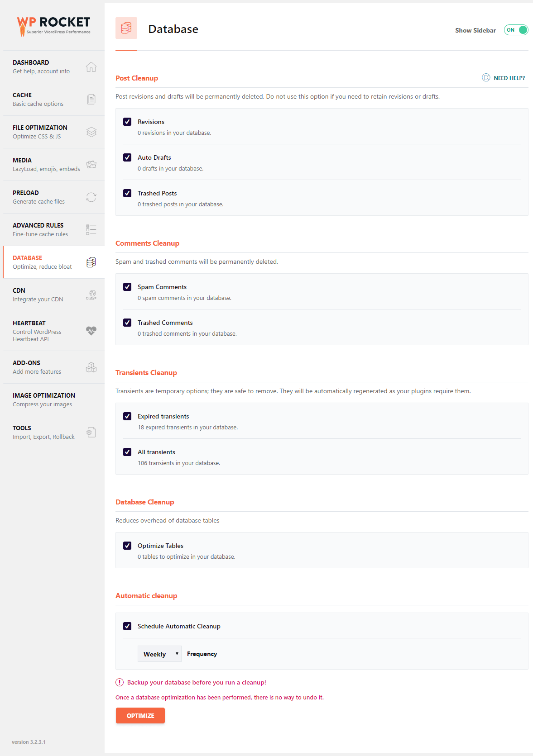Open Cache via its document icon
Viewport: 533px width, 756px height.
click(91, 99)
